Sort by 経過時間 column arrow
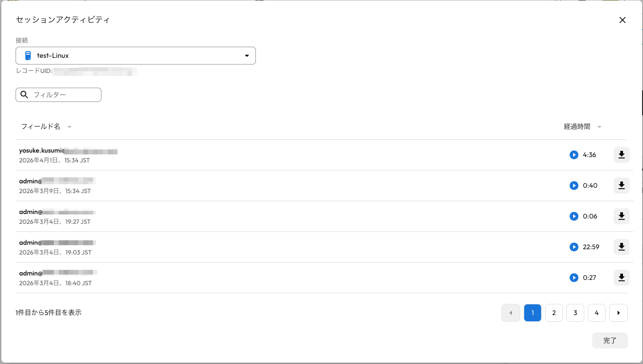This screenshot has height=364, width=643. [599, 127]
